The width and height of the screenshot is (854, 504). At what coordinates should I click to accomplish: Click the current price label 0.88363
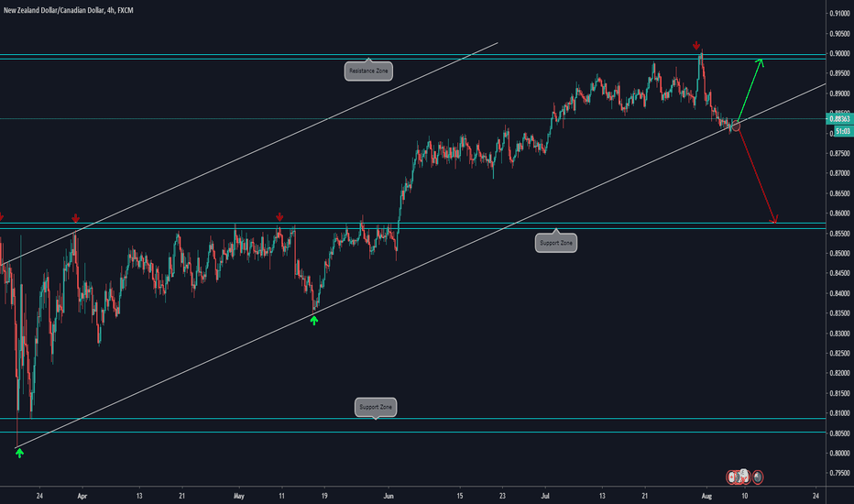click(839, 119)
